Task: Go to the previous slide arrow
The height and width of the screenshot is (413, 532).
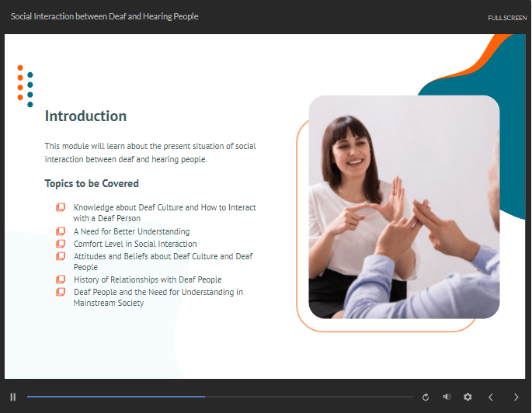Action: (x=490, y=397)
